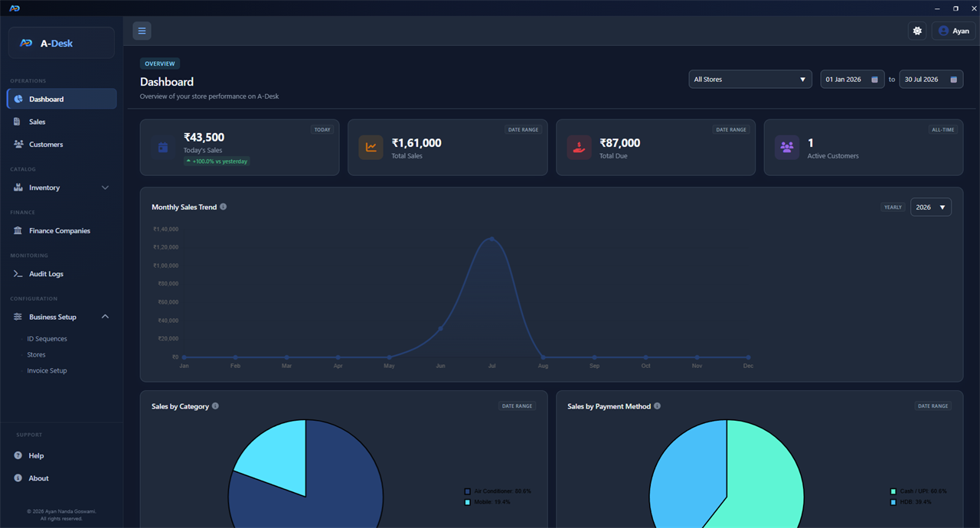This screenshot has width=980, height=528.
Task: Click the About info icon
Action: point(18,478)
